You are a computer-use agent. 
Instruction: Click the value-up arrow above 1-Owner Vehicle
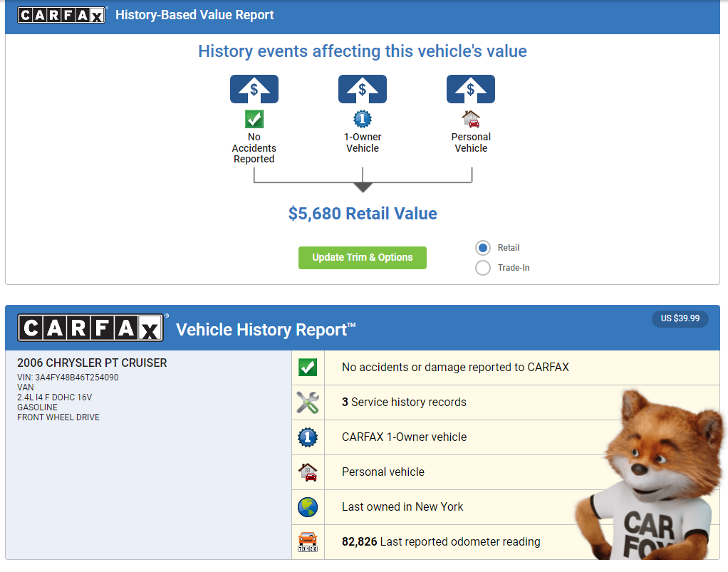click(x=363, y=90)
